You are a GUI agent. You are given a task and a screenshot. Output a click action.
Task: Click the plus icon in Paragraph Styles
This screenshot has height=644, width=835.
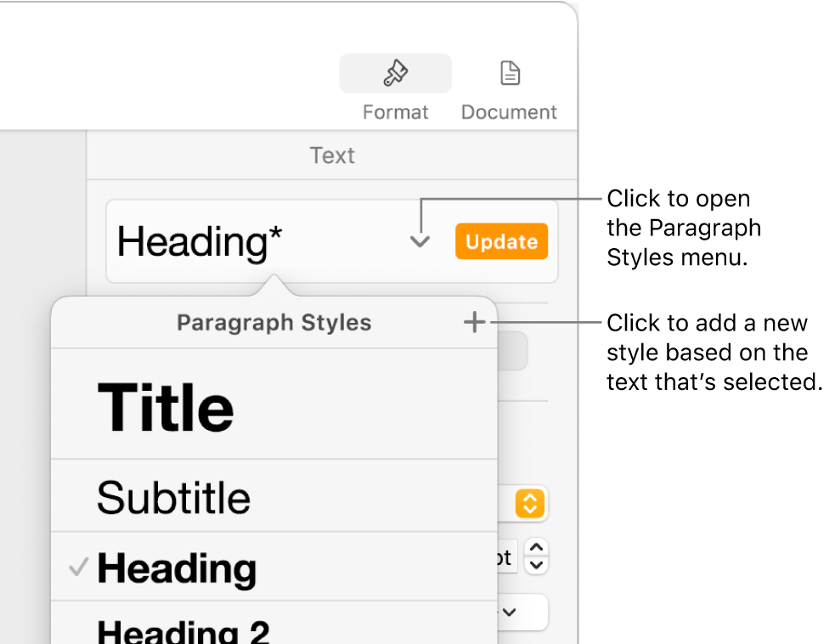pos(474,322)
